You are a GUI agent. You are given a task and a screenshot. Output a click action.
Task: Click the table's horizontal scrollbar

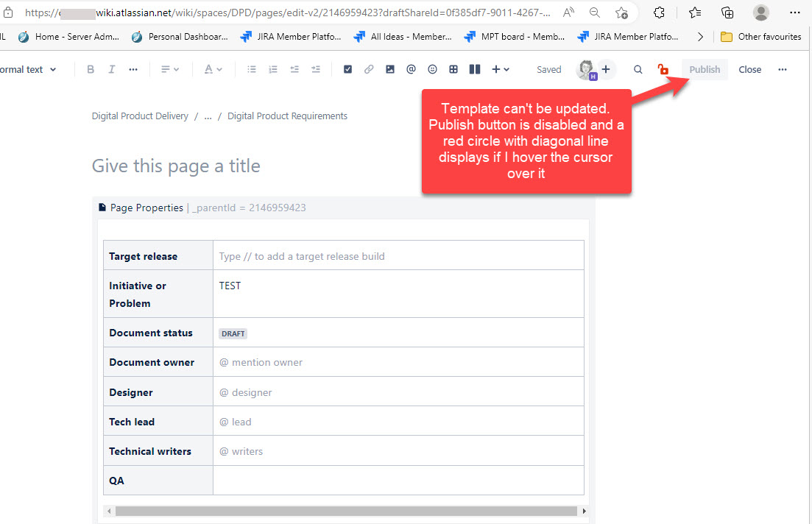pyautogui.click(x=346, y=511)
